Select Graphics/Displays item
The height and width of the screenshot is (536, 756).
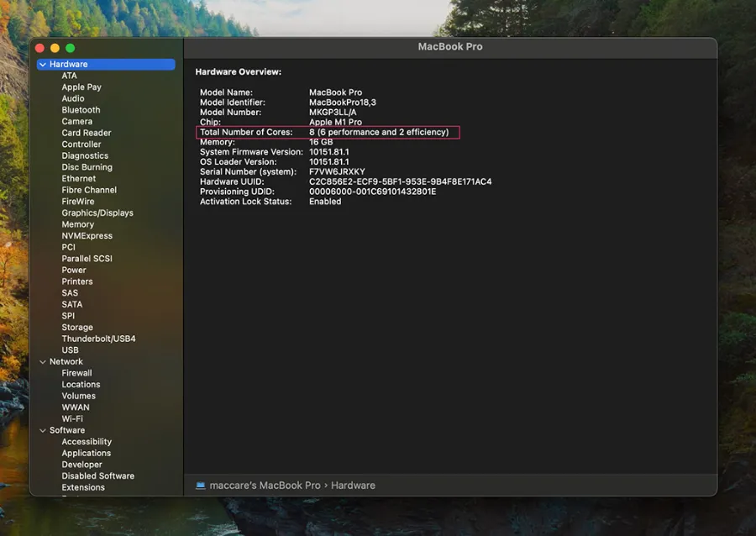97,213
